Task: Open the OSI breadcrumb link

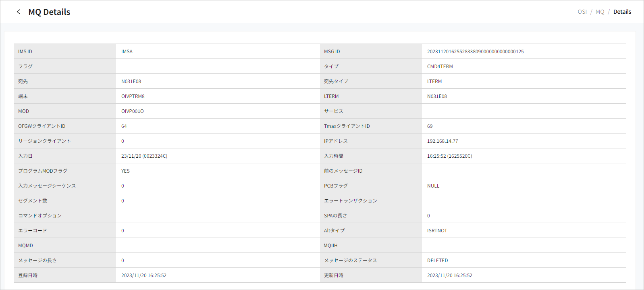Action: tap(582, 12)
